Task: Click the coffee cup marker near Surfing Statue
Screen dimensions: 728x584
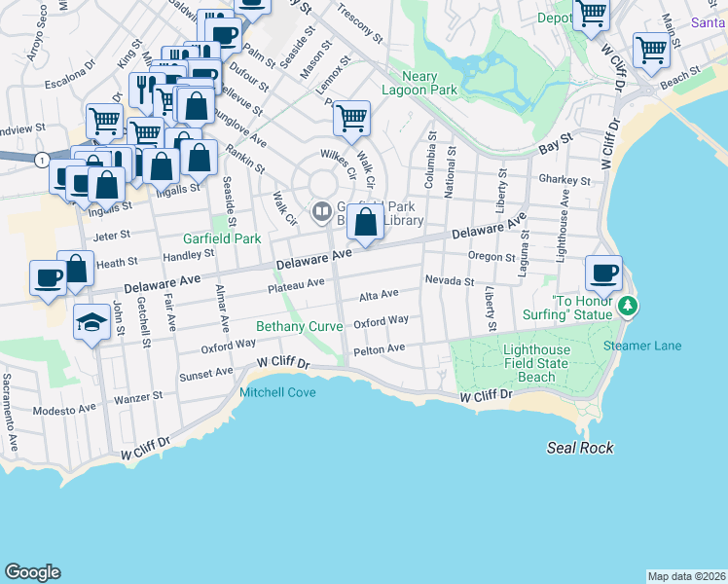Action: pyautogui.click(x=603, y=276)
